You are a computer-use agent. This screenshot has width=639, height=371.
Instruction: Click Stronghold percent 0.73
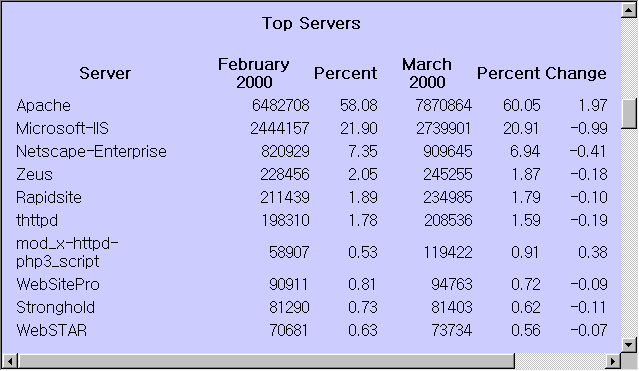tap(363, 307)
